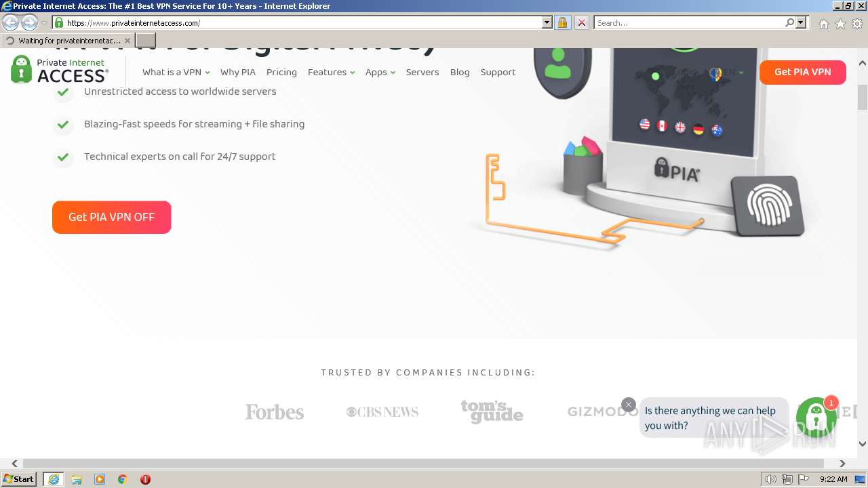Click the security lock report icon

562,22
